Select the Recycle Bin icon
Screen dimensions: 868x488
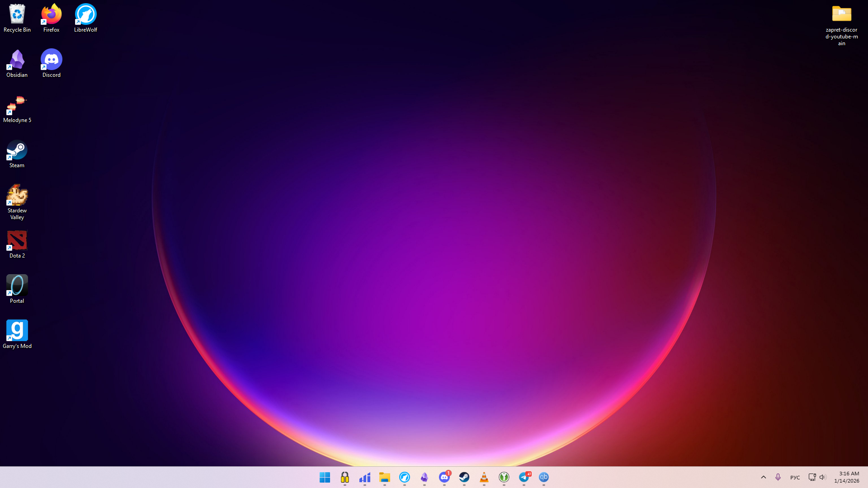[x=17, y=18]
